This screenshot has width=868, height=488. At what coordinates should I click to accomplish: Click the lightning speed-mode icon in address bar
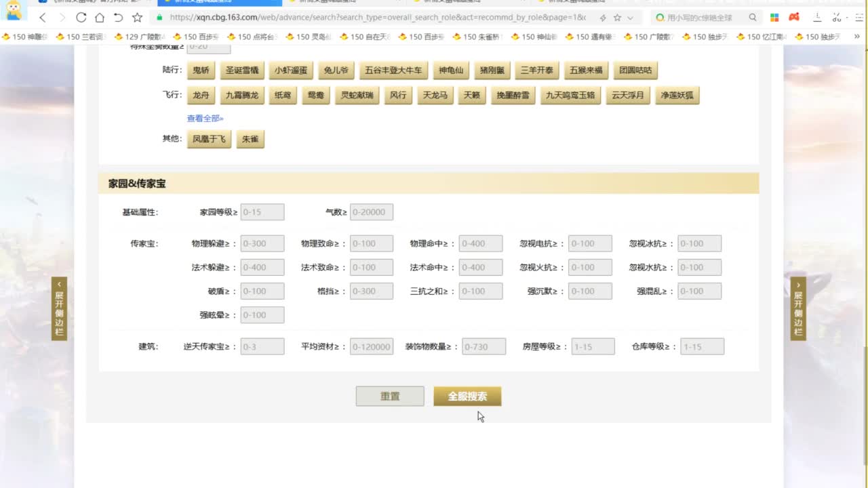(602, 18)
